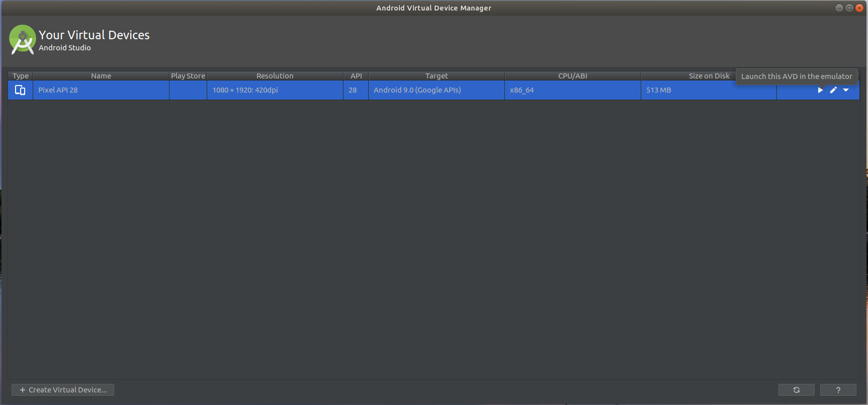The image size is (868, 405).
Task: Sort by the CPU/ABI column header
Action: [x=572, y=76]
